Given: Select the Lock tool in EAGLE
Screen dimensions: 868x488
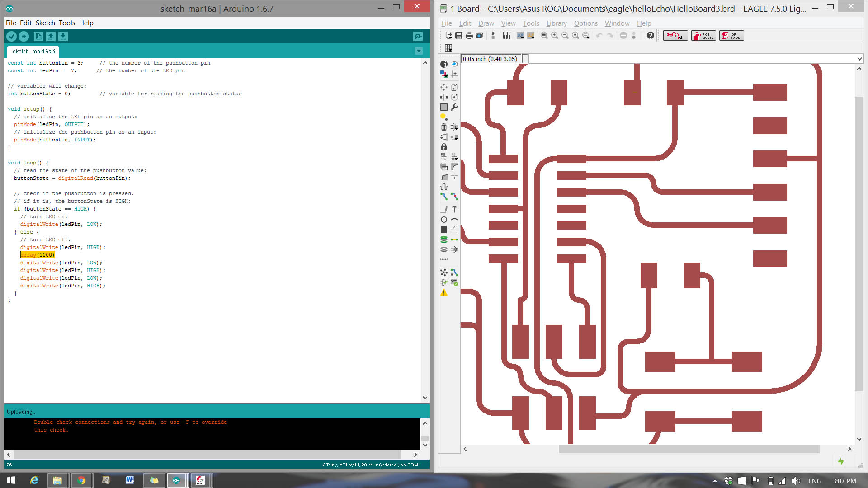Looking at the screenshot, I should tap(444, 147).
